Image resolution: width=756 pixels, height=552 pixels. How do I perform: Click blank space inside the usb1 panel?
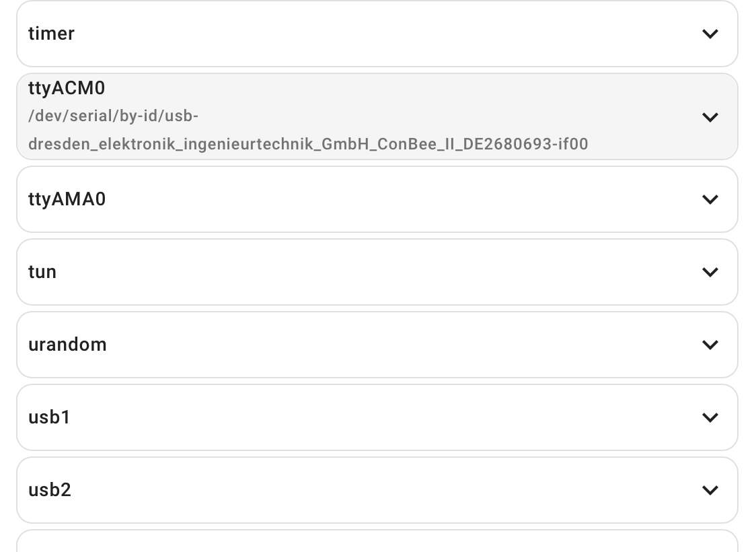(385, 417)
